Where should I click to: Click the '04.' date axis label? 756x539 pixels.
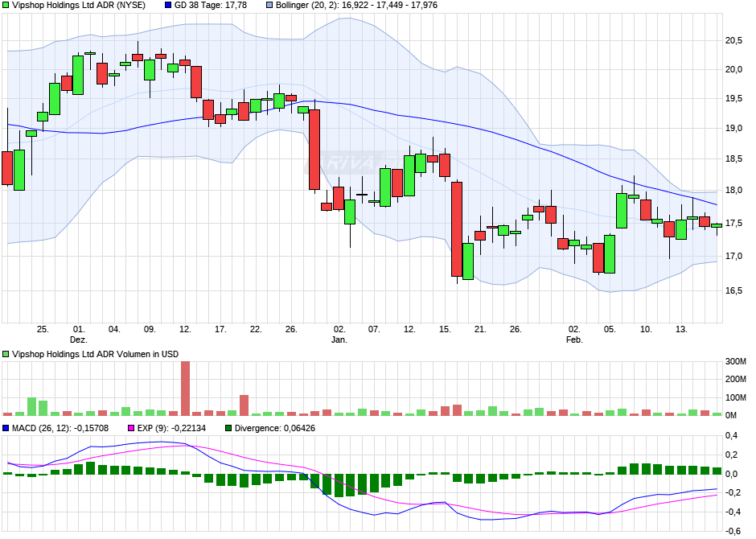113,329
